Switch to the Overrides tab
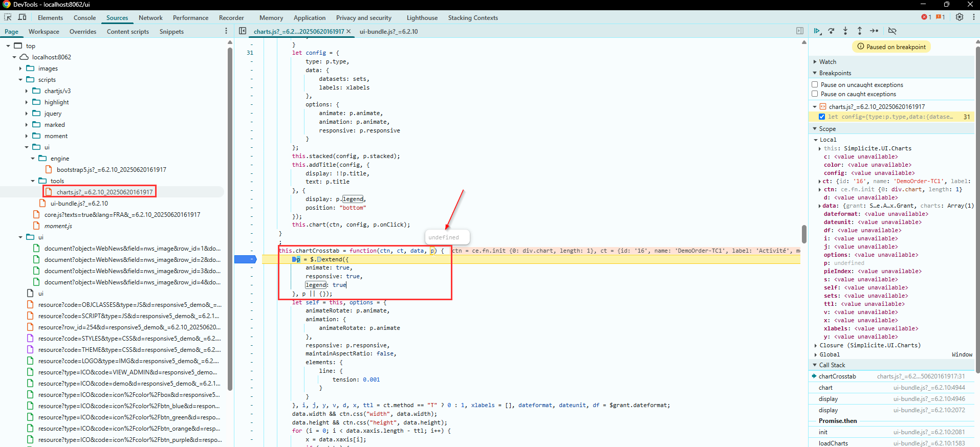980x447 pixels. pos(82,31)
